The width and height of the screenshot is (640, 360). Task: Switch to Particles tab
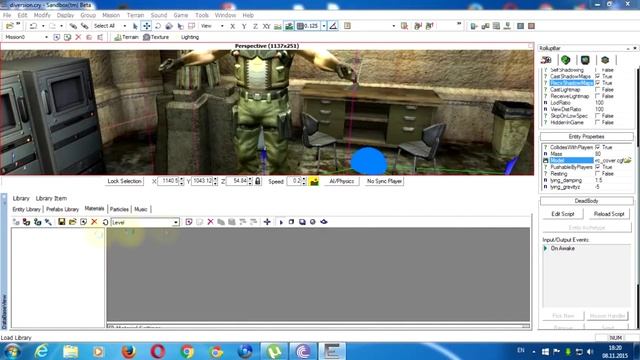(119, 209)
